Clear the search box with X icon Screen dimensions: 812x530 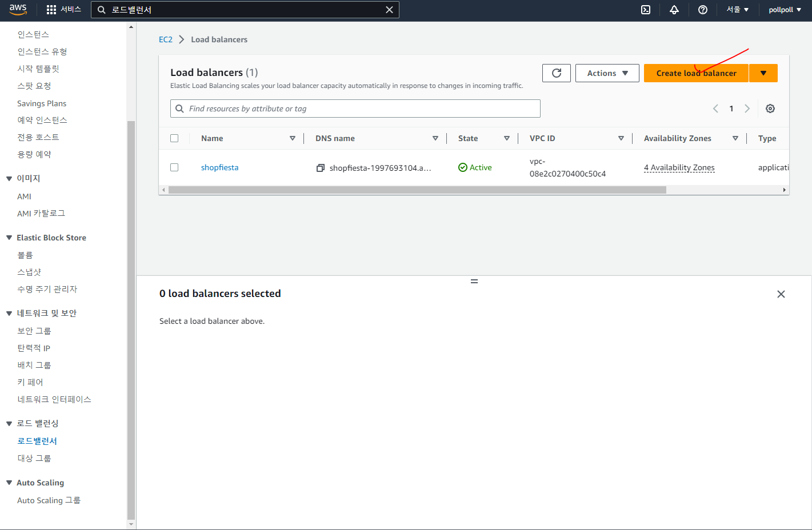389,10
